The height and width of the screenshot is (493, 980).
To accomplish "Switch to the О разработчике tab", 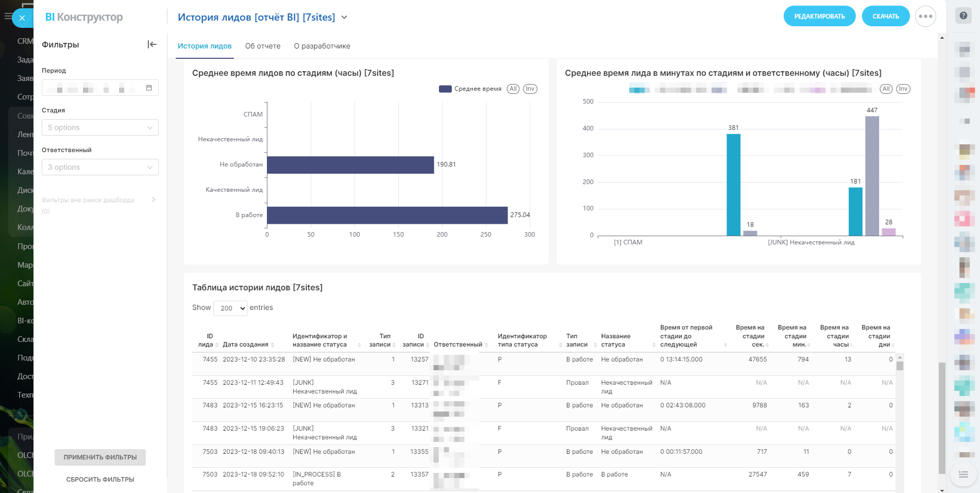I will pyautogui.click(x=322, y=46).
